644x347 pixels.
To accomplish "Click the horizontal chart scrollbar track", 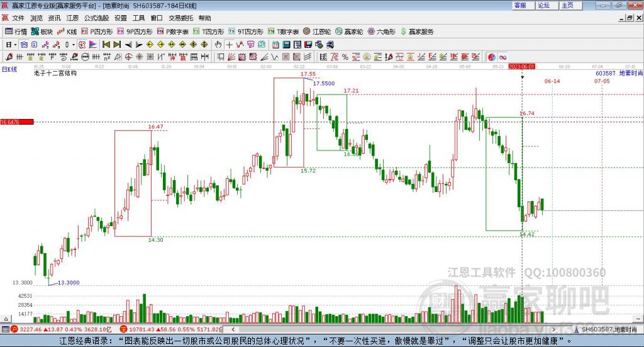I will [393, 329].
